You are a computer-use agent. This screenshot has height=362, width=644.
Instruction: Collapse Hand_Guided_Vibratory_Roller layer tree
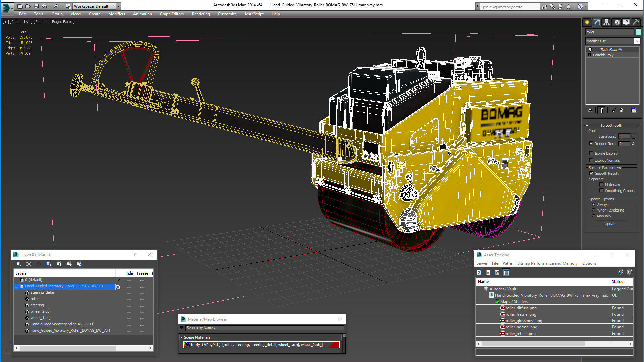pyautogui.click(x=17, y=286)
